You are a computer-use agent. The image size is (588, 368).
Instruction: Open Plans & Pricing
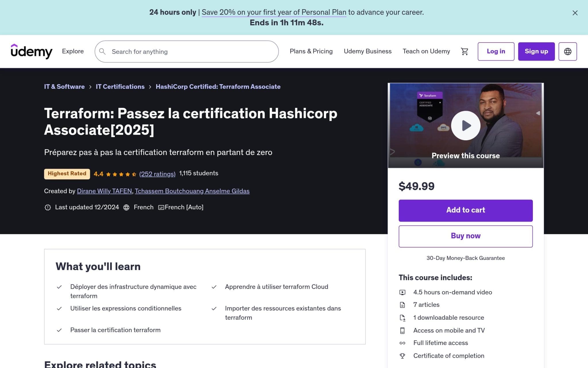[311, 51]
